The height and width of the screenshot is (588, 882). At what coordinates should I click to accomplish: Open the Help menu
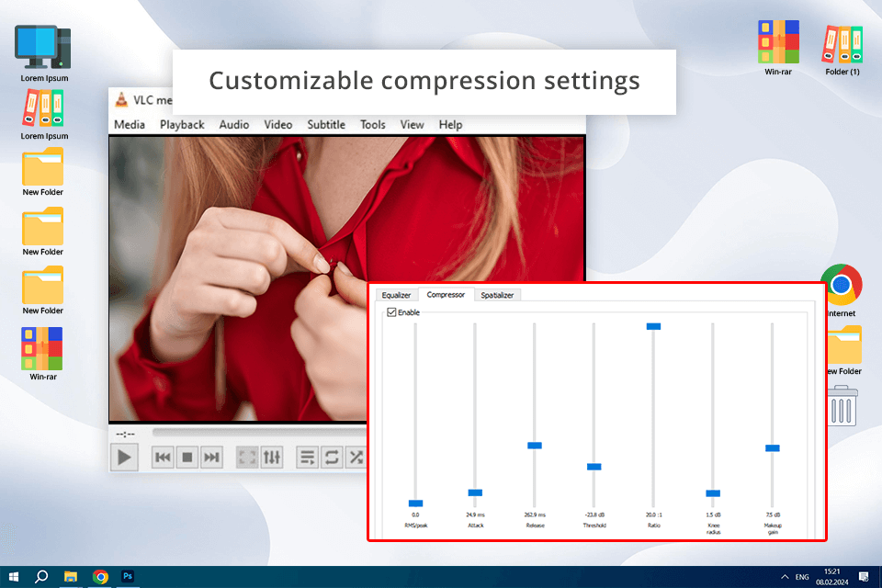click(450, 125)
